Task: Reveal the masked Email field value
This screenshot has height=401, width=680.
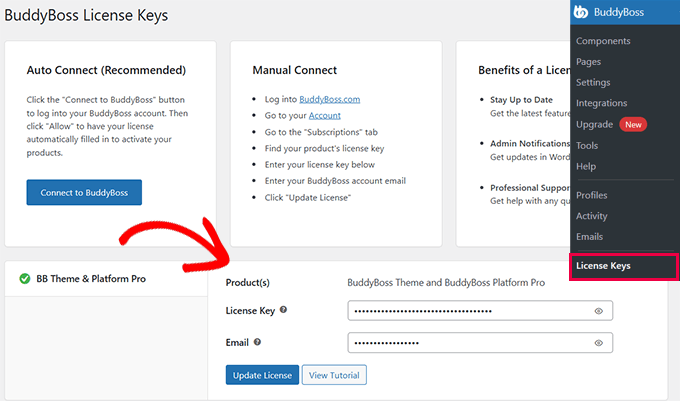Action: [598, 343]
